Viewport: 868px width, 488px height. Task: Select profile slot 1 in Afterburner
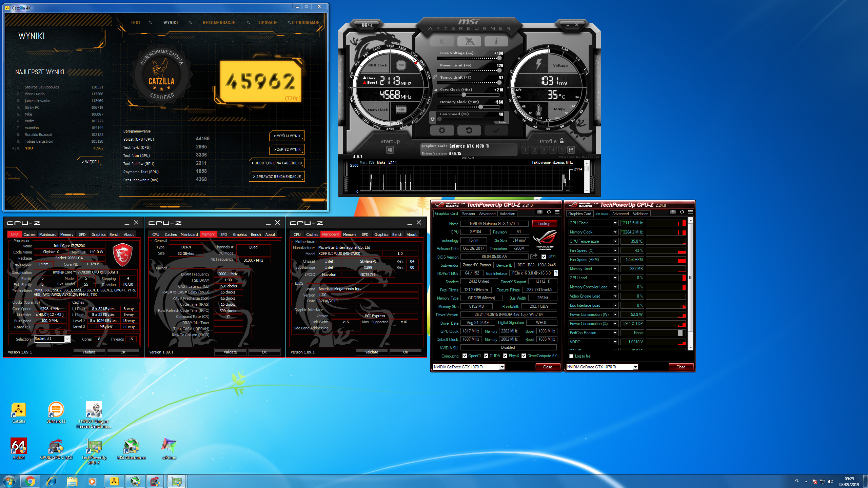tap(525, 150)
